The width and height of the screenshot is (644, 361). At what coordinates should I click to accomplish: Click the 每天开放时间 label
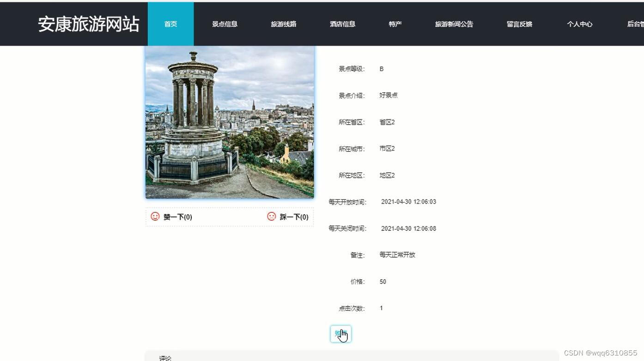click(347, 202)
